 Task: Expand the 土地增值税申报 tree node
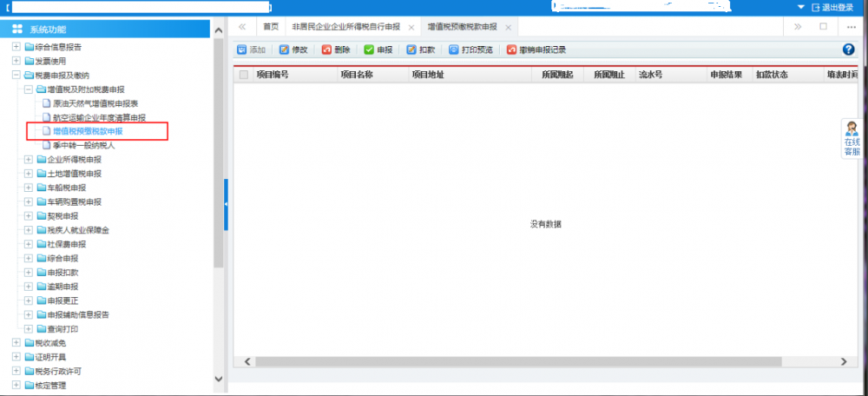pyautogui.click(x=29, y=174)
